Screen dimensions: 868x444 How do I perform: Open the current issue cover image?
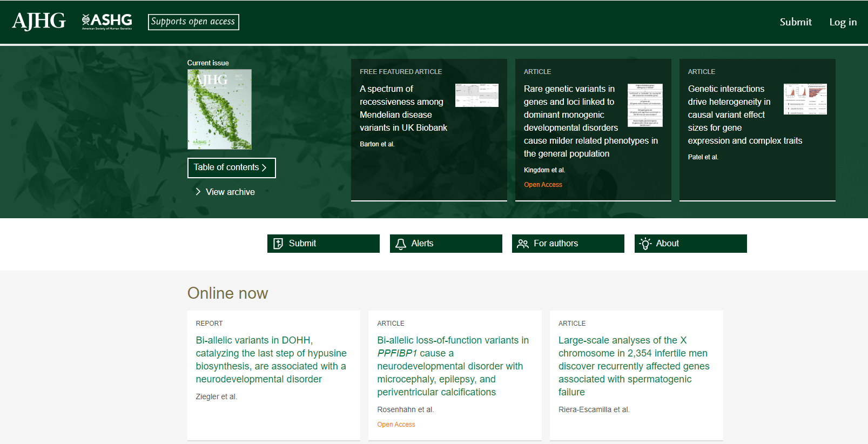tap(219, 109)
